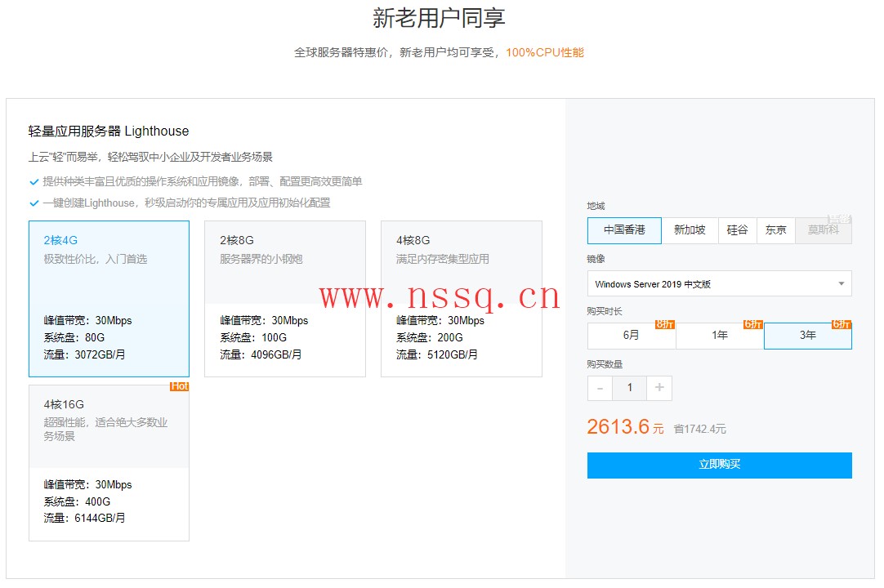This screenshot has width=884, height=588.
Task: Choose 莫斯科 region
Action: point(823,230)
